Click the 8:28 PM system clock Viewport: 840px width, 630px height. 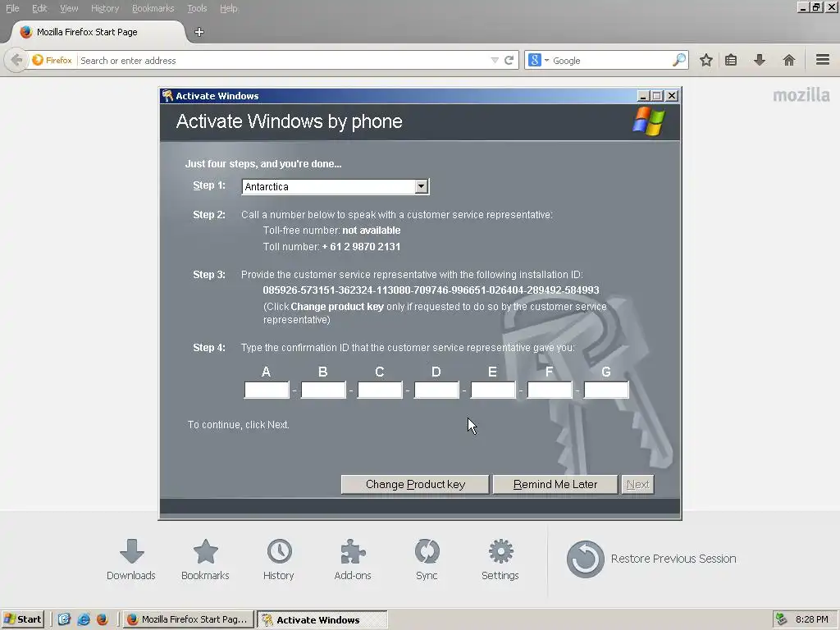click(811, 619)
